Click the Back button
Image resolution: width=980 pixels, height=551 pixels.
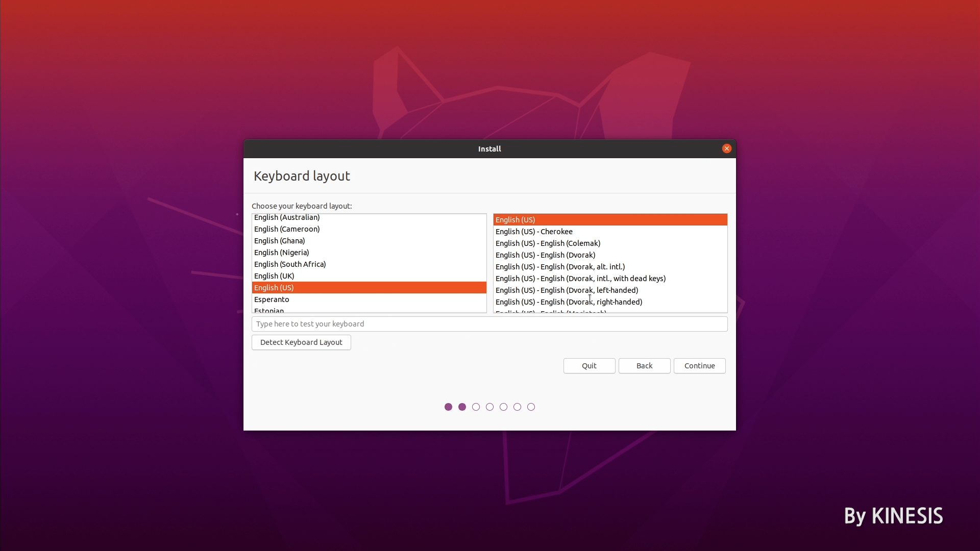644,366
